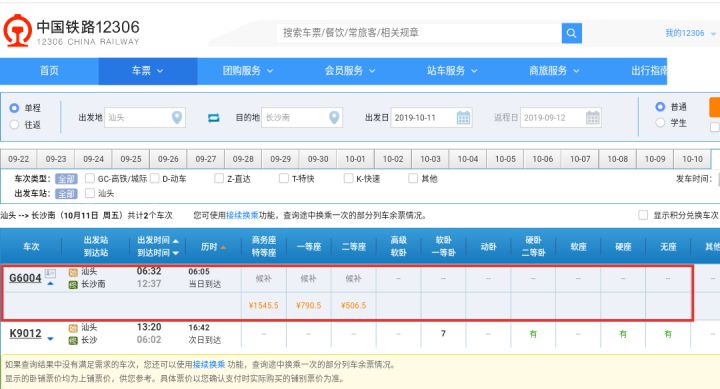Expand K9012 price details arrow
This screenshot has width=720, height=389.
[51, 339]
